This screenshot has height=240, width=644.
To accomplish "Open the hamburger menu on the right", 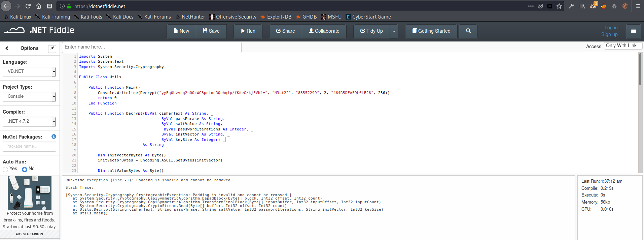I will [633, 31].
